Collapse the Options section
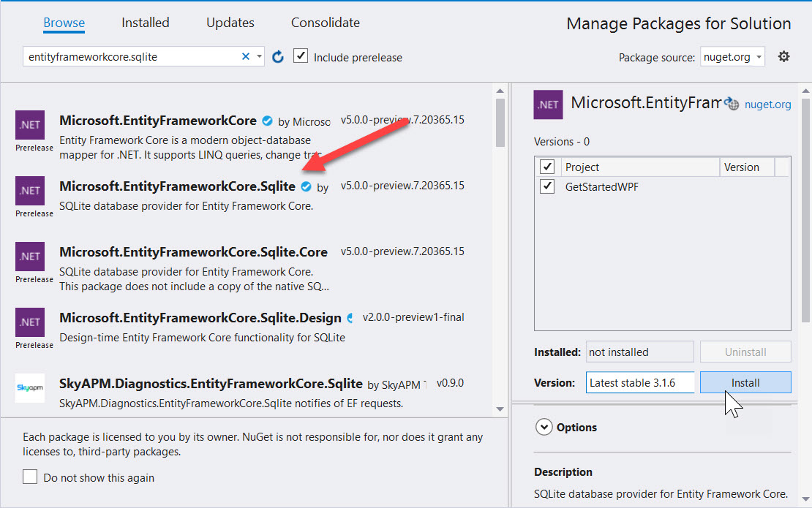The height and width of the screenshot is (508, 812). [x=544, y=428]
